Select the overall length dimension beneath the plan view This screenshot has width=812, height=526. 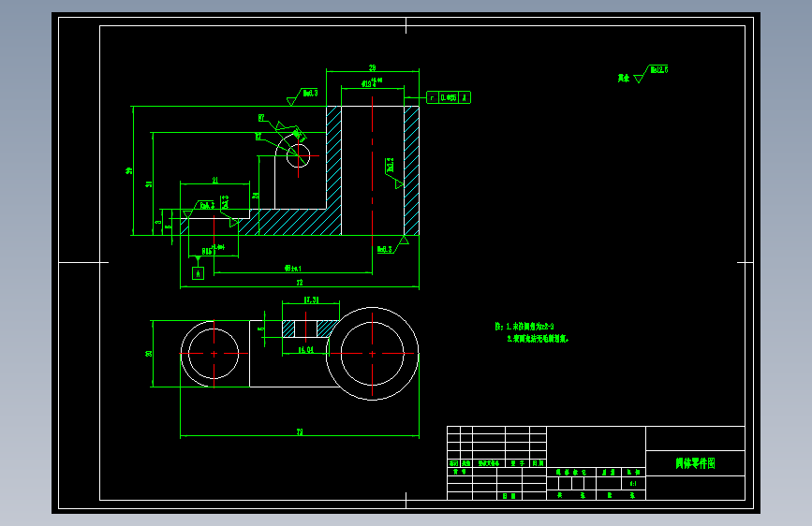[300, 431]
